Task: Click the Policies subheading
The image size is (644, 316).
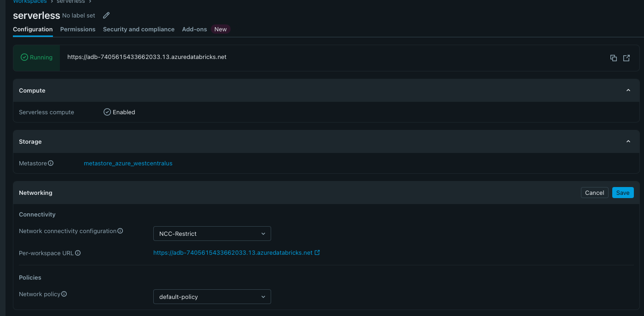Action: [x=30, y=277]
